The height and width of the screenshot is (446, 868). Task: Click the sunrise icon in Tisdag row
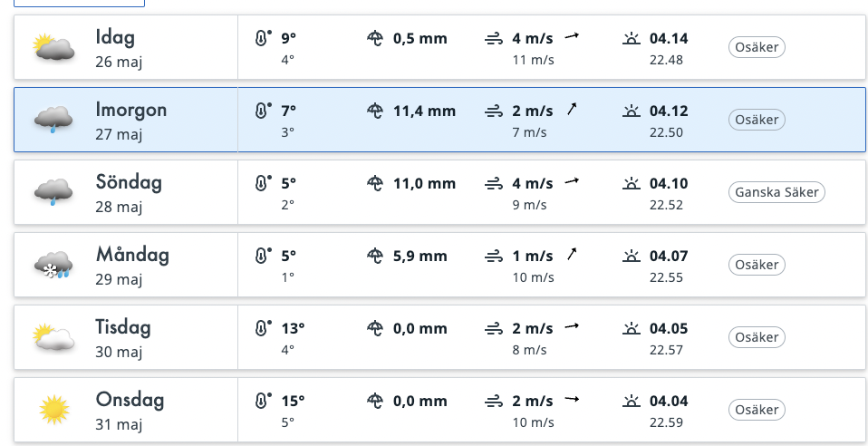click(632, 328)
